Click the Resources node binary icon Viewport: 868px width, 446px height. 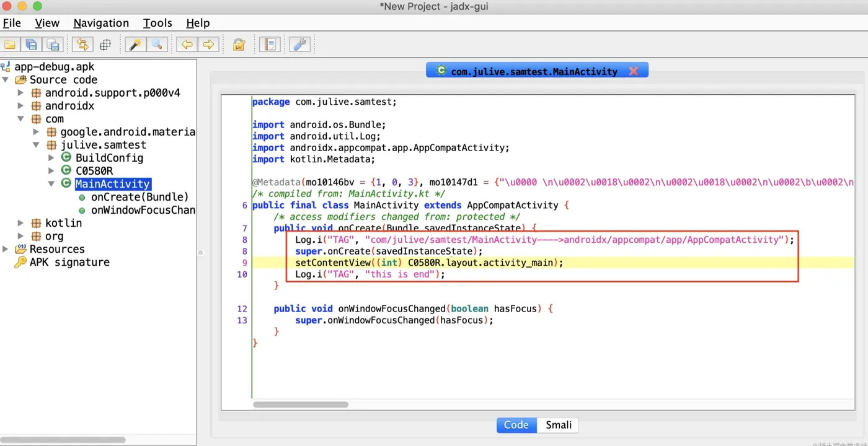(x=20, y=249)
